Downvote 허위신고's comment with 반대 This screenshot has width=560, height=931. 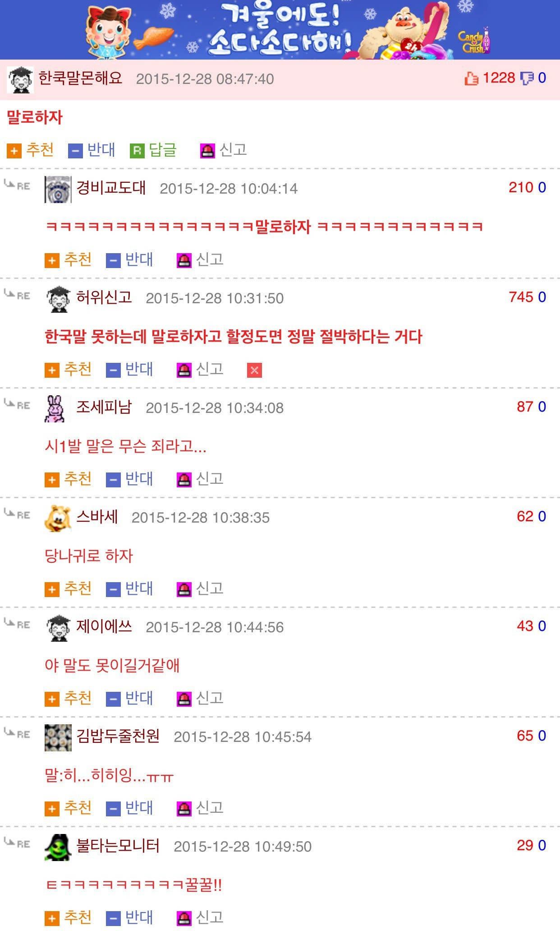coord(129,370)
